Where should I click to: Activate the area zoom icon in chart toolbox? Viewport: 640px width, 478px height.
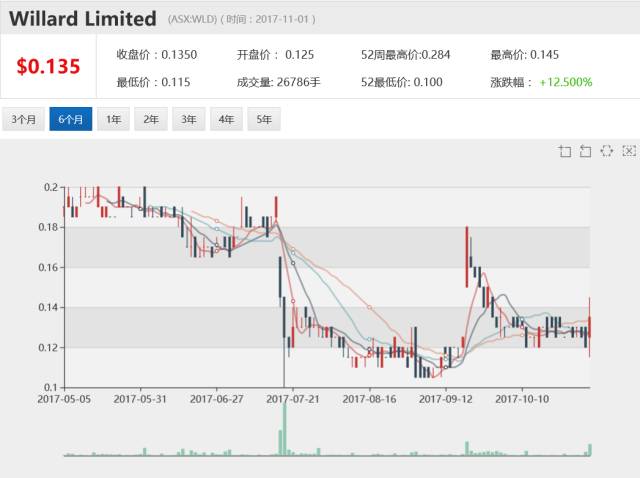tap(564, 151)
